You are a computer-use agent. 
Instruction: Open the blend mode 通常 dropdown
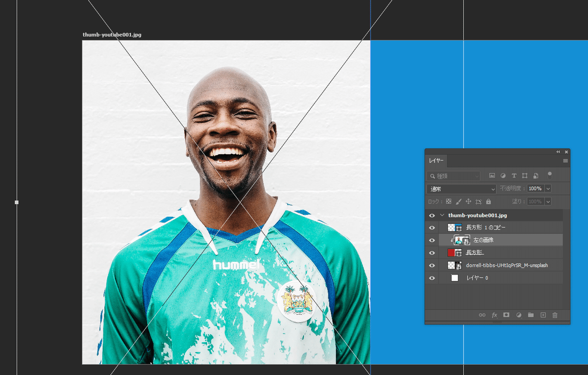[x=462, y=188]
